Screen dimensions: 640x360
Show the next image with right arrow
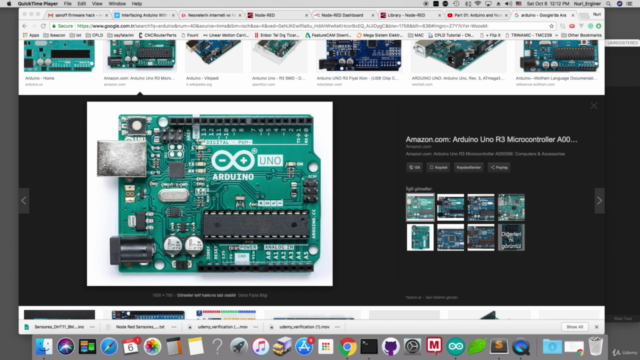[x=599, y=200]
